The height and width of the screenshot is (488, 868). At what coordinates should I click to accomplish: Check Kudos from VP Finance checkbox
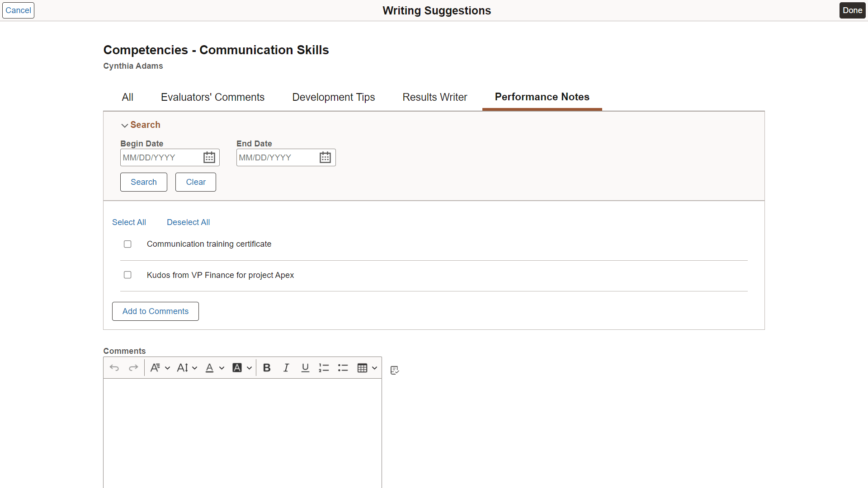click(127, 275)
